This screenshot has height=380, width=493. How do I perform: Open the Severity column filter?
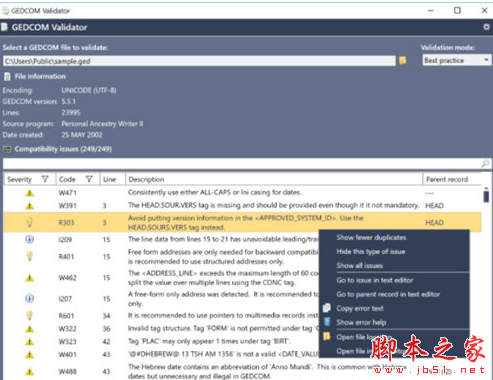click(45, 179)
